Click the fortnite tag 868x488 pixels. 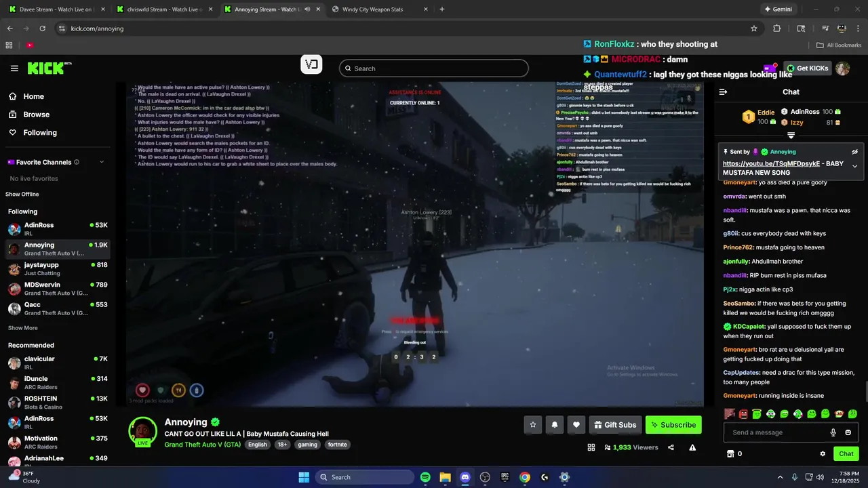[337, 445]
